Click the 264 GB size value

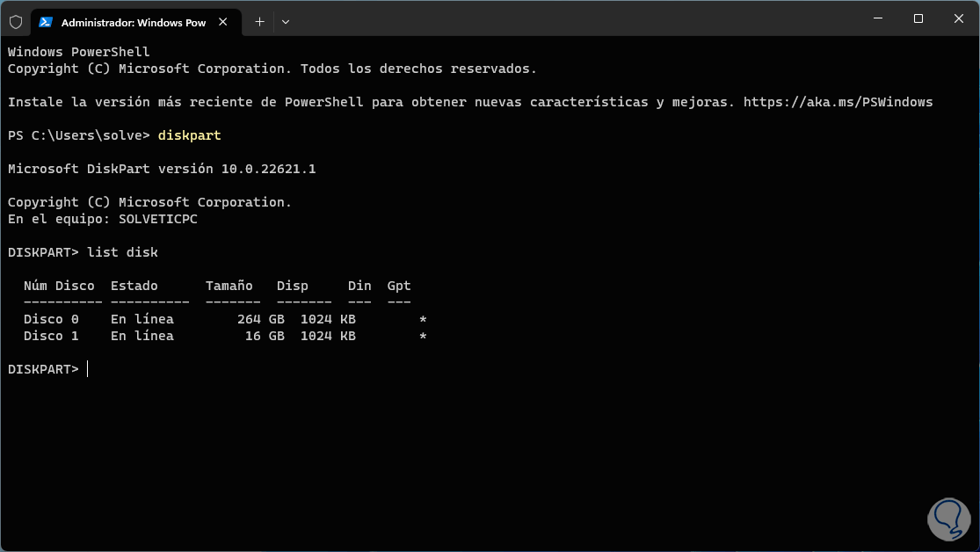261,319
